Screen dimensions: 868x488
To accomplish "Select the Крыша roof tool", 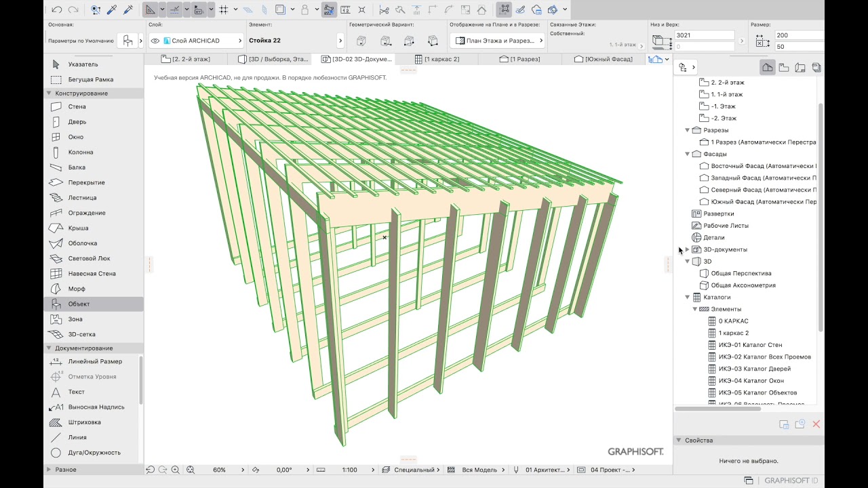I will point(94,228).
